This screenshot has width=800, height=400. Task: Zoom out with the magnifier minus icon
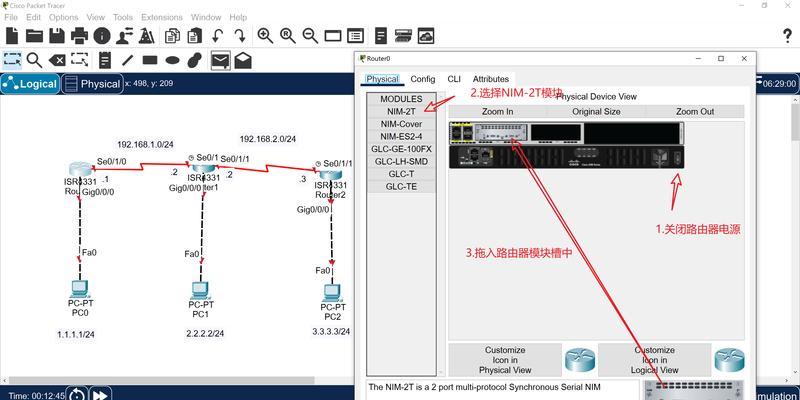[x=310, y=36]
